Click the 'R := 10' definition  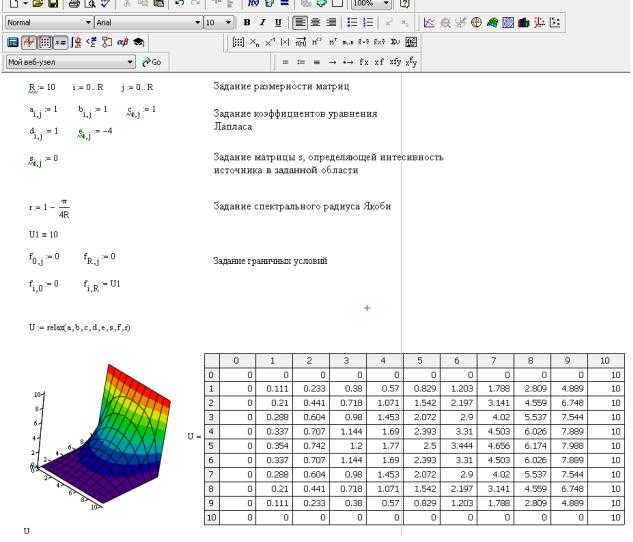tap(42, 88)
